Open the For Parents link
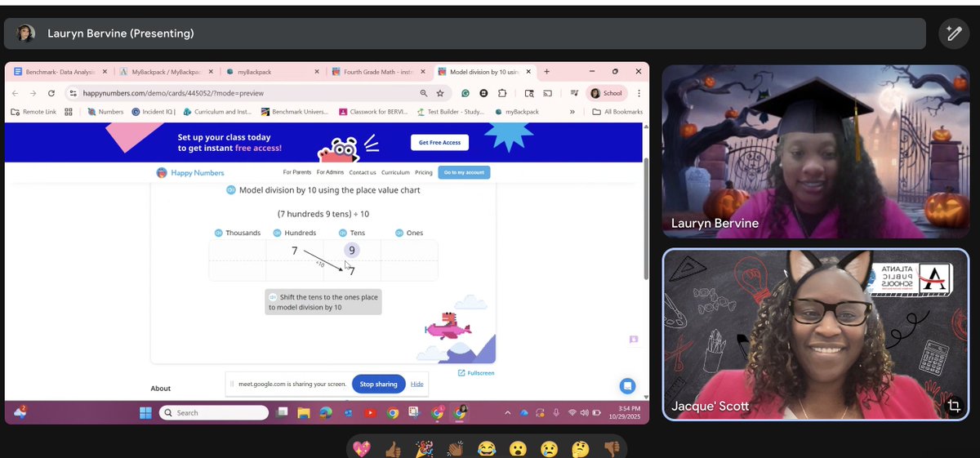The height and width of the screenshot is (458, 980). click(297, 173)
